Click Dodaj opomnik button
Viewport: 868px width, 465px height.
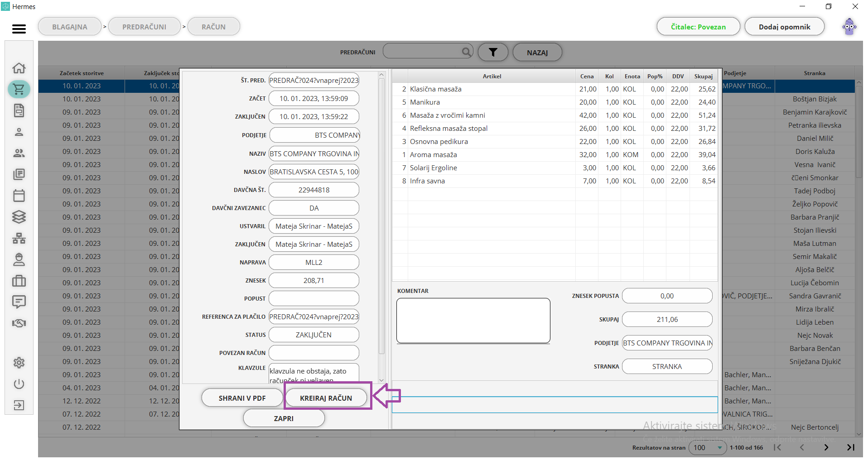point(784,27)
